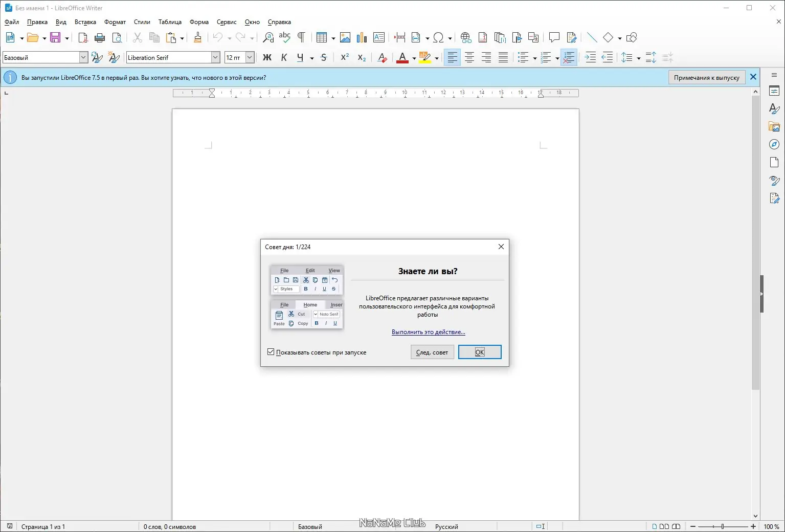The width and height of the screenshot is (785, 532).
Task: Toggle formatting marks pilcrow icon
Action: point(301,38)
